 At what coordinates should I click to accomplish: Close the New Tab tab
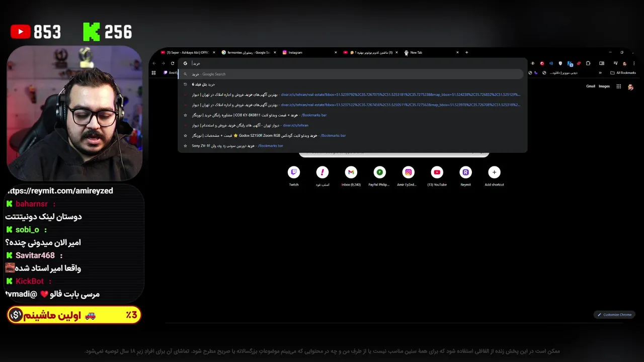pyautogui.click(x=457, y=52)
